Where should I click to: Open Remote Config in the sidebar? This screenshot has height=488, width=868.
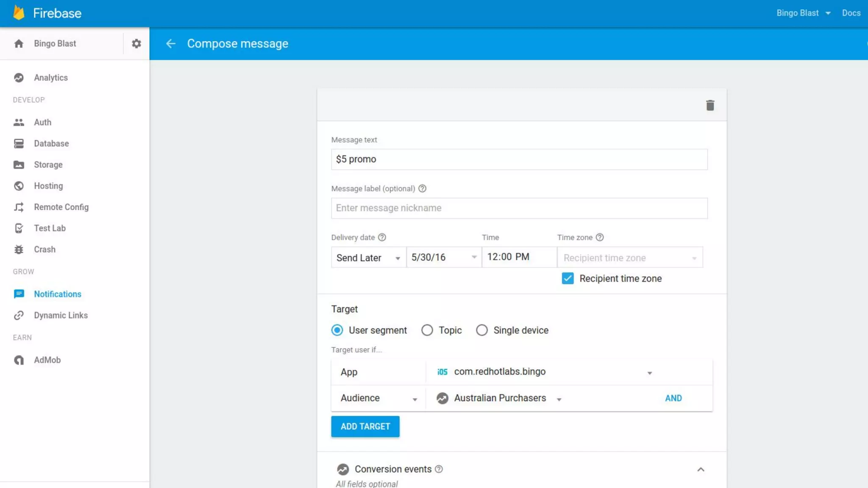click(61, 207)
